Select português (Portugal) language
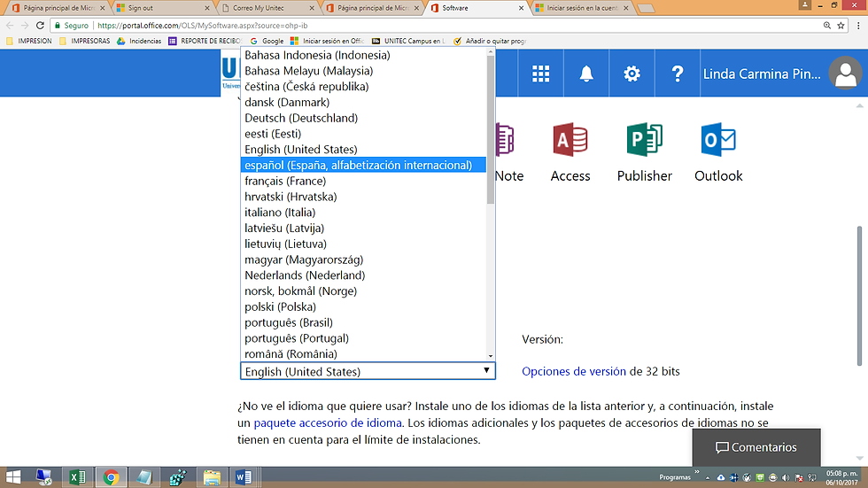868x488 pixels. [x=364, y=338]
